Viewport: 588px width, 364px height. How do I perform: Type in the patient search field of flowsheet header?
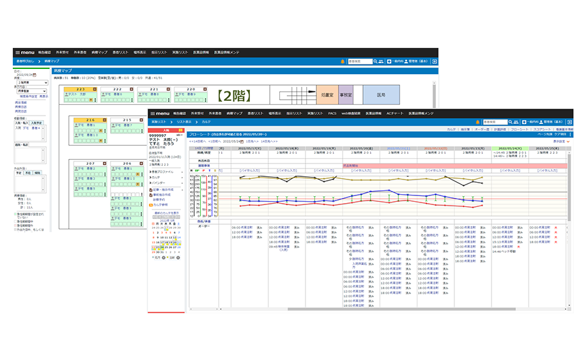495,121
